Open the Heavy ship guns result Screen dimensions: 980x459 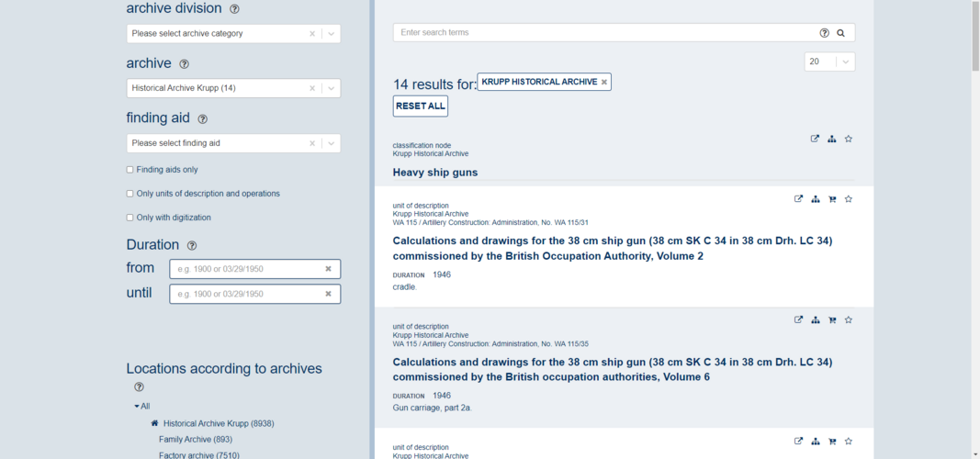pyautogui.click(x=435, y=173)
